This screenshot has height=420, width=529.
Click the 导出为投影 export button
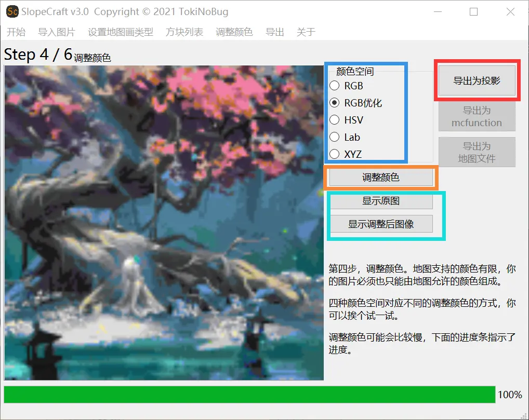coord(477,80)
